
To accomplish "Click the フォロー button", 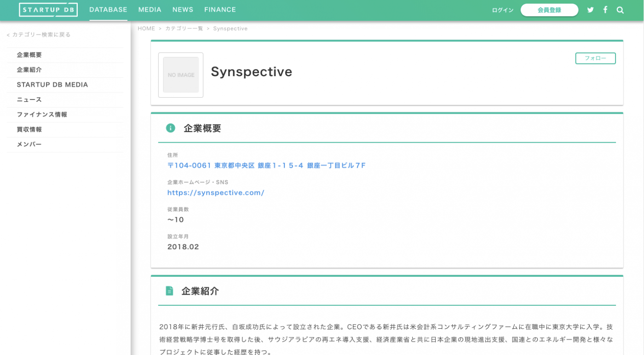I will point(595,58).
